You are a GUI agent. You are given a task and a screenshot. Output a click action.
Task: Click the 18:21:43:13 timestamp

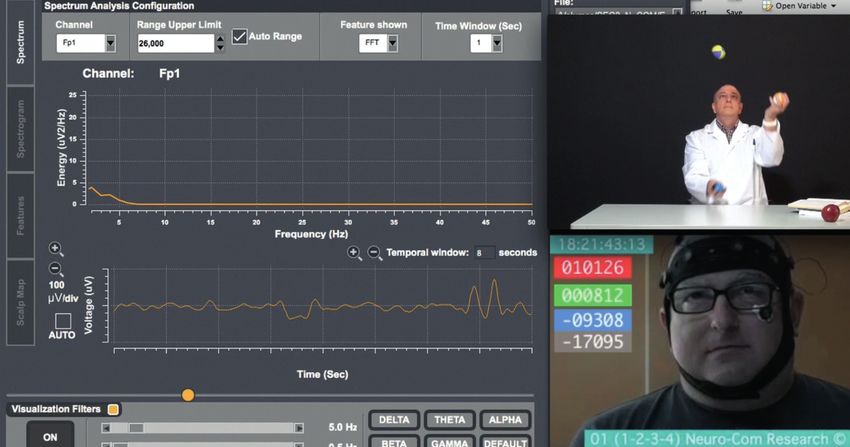pos(602,244)
